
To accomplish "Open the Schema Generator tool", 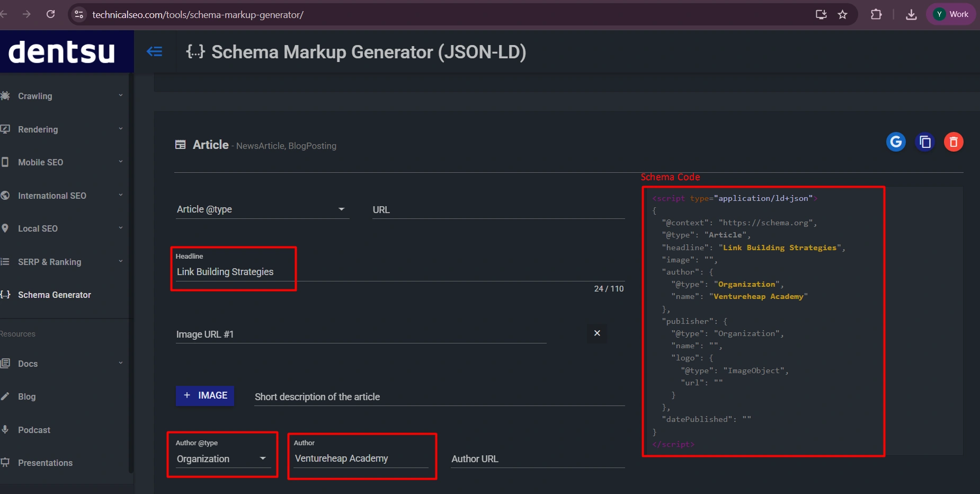I will point(54,294).
